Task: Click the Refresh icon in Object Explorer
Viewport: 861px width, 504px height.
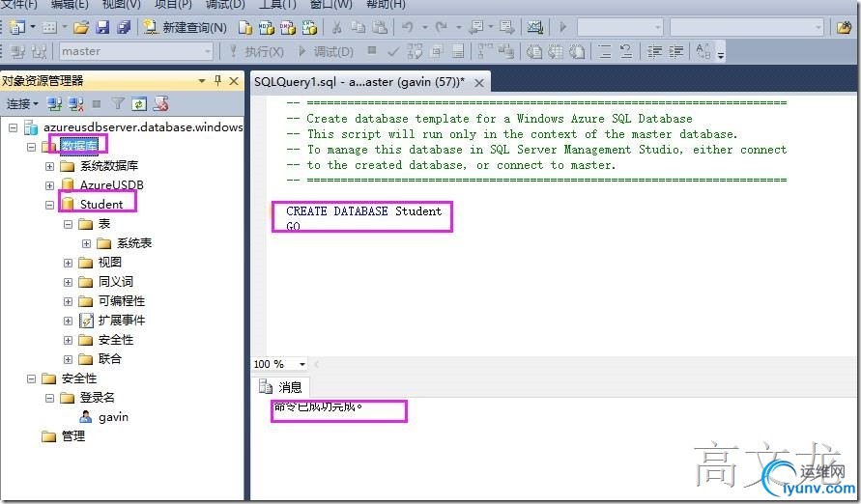Action: point(139,103)
